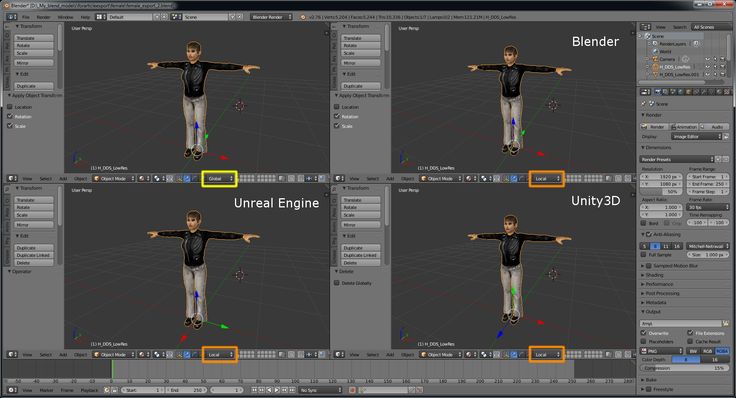This screenshot has height=398, width=736.
Task: Click the timeline record button icon
Action: [352, 390]
